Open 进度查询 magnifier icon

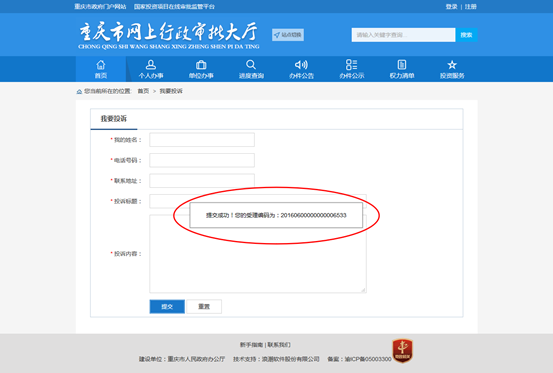(x=251, y=65)
